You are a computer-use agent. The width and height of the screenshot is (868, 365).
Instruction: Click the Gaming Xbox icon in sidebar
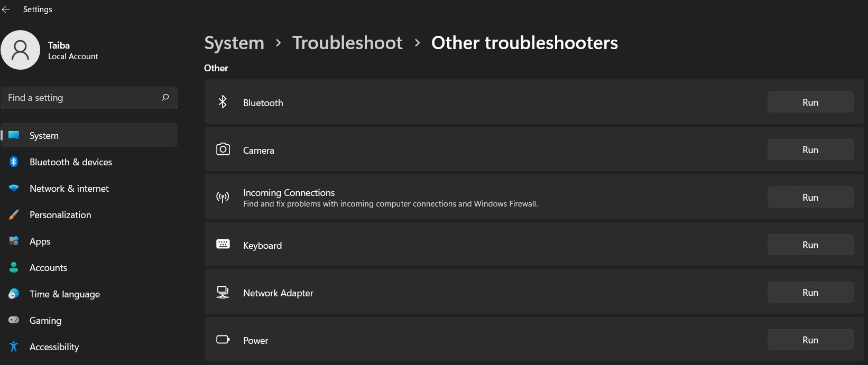pos(13,320)
